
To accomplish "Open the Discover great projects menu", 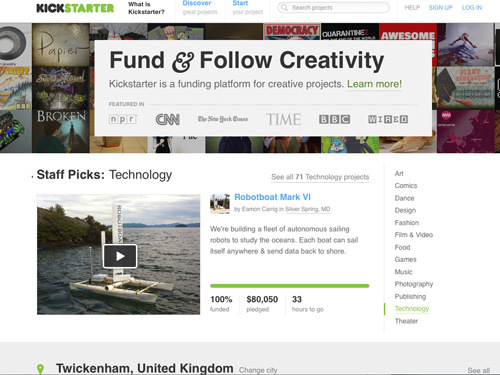I will point(200,8).
